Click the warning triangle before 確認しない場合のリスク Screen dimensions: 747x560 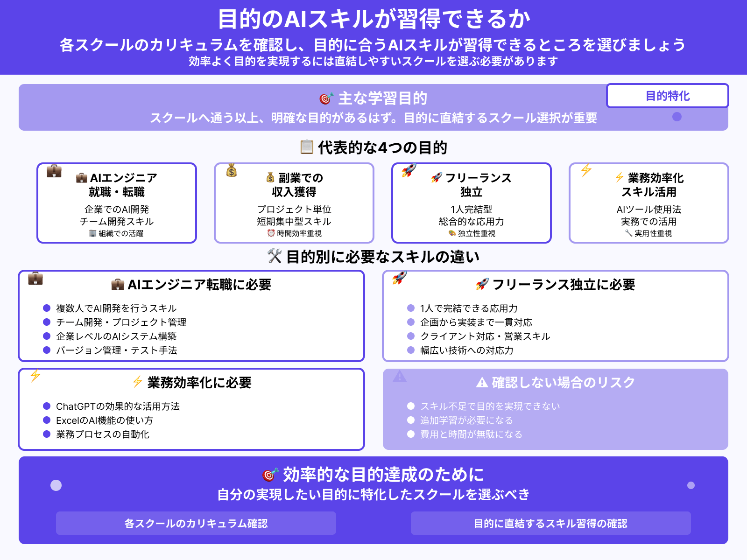482,383
